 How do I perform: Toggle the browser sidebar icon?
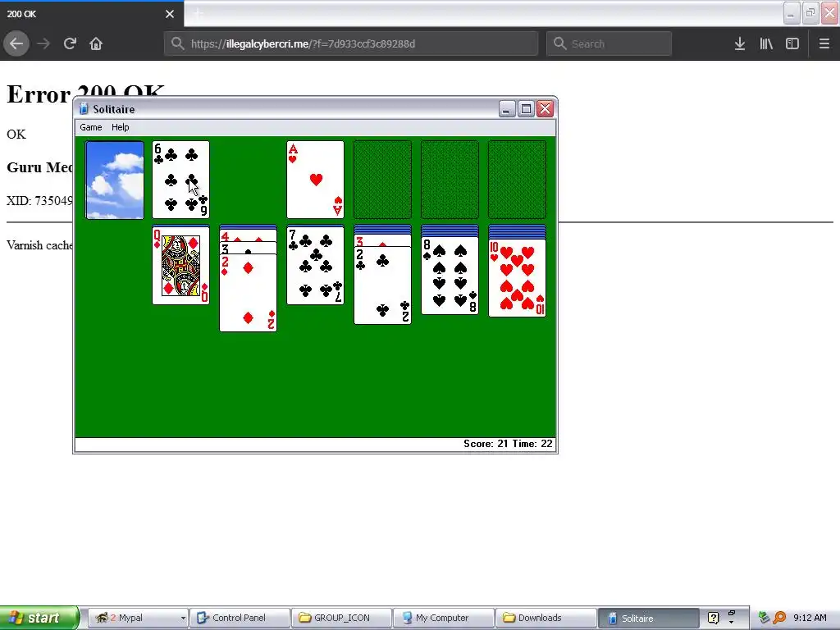[x=792, y=43]
